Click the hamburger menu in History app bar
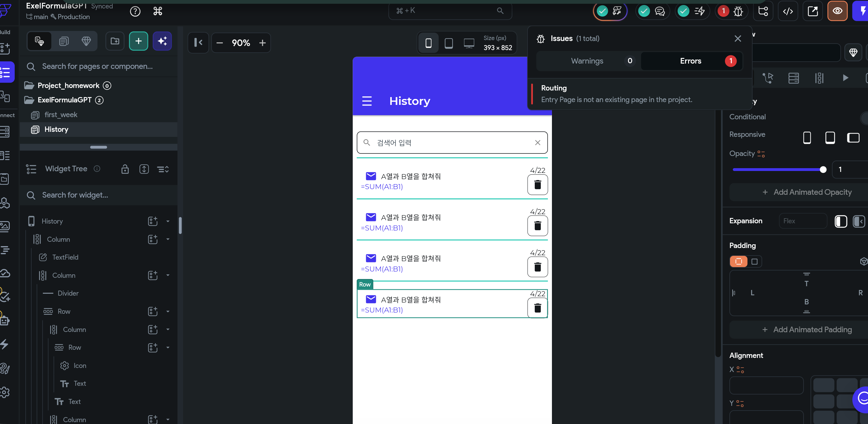The width and height of the screenshot is (868, 424). point(367,101)
